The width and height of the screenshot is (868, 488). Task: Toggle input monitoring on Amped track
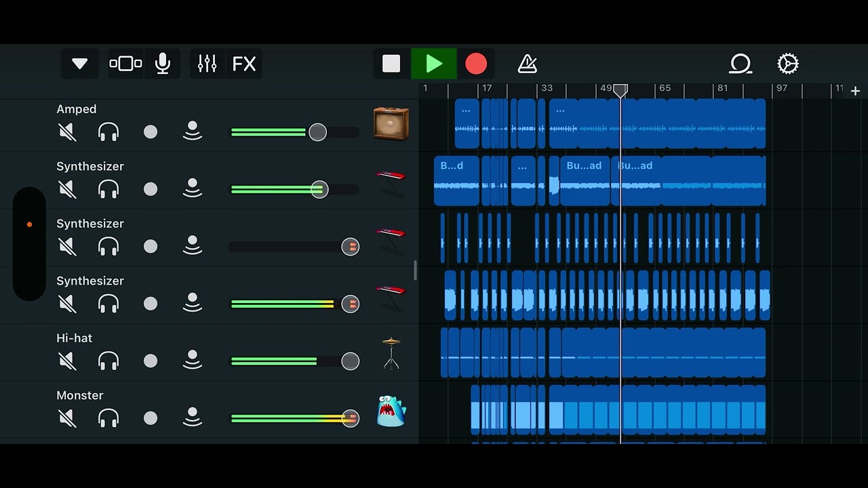pos(193,131)
